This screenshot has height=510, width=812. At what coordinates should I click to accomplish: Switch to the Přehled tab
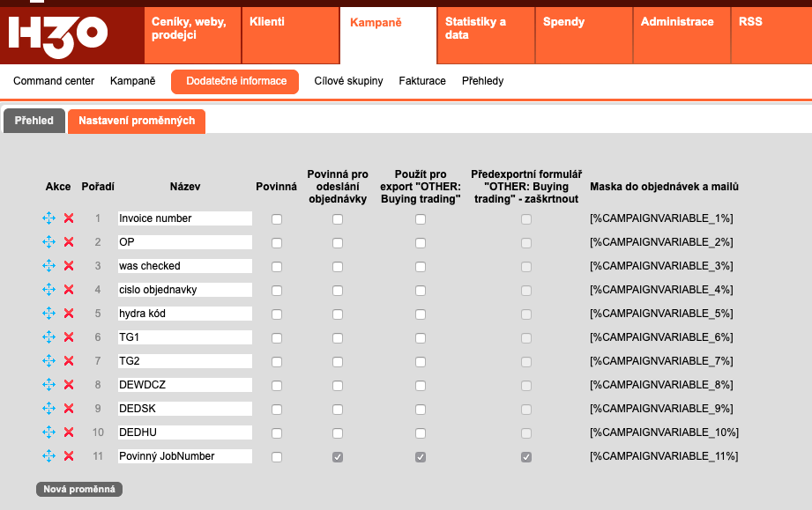click(x=34, y=122)
